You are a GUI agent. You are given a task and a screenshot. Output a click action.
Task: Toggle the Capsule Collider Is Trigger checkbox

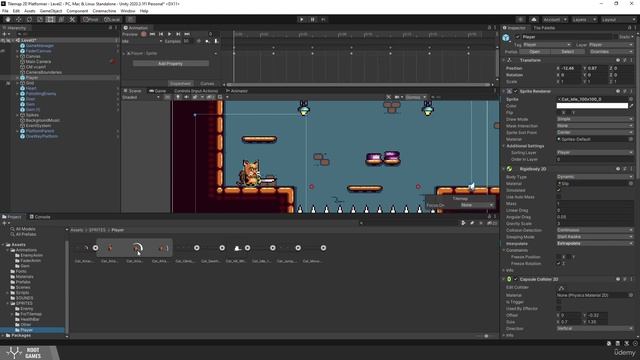tap(559, 302)
